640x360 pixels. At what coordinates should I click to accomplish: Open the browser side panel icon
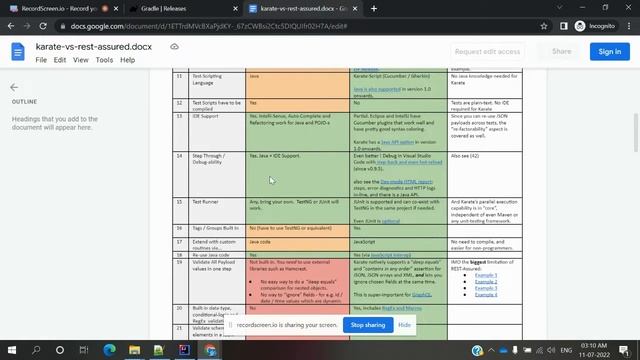(x=564, y=26)
